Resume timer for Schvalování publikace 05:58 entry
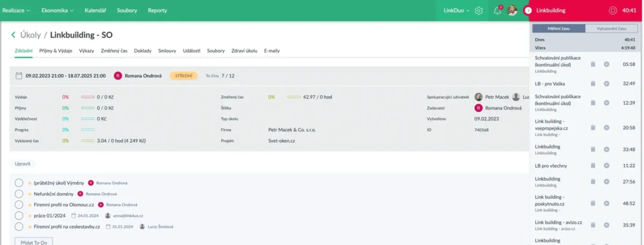This screenshot has width=644, height=245. click(x=606, y=64)
